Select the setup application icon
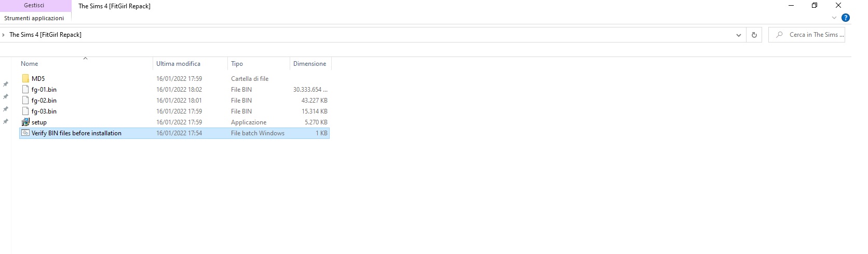Viewport: 868px width, 254px height. 25,122
